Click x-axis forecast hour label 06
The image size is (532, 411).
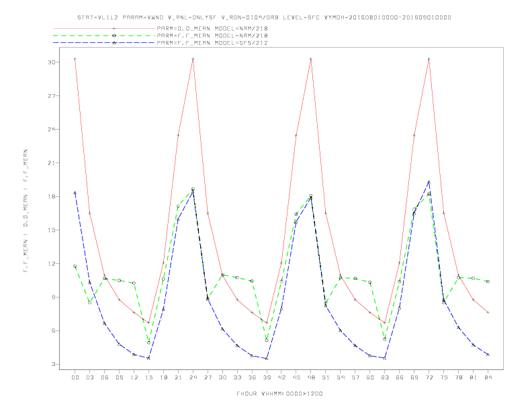click(x=105, y=377)
